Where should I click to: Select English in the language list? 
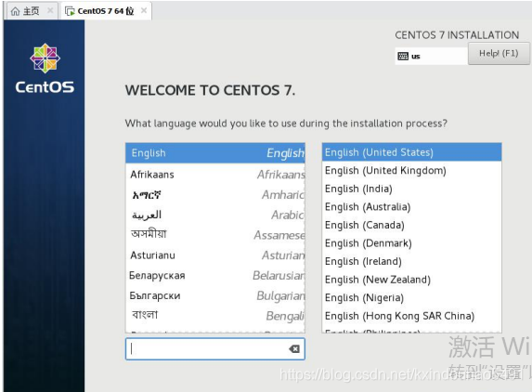[215, 153]
